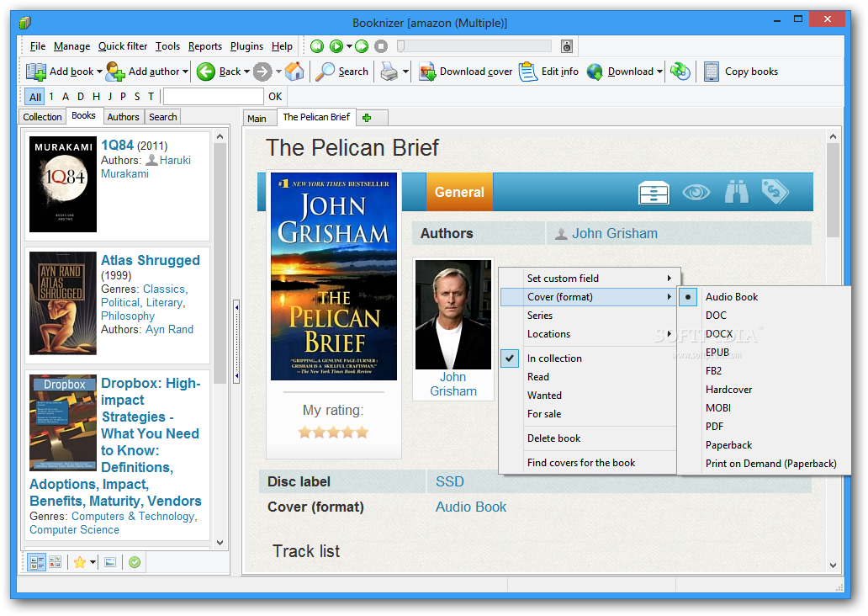Click the Add book icon
Image resolution: width=868 pixels, height=616 pixels.
(36, 72)
